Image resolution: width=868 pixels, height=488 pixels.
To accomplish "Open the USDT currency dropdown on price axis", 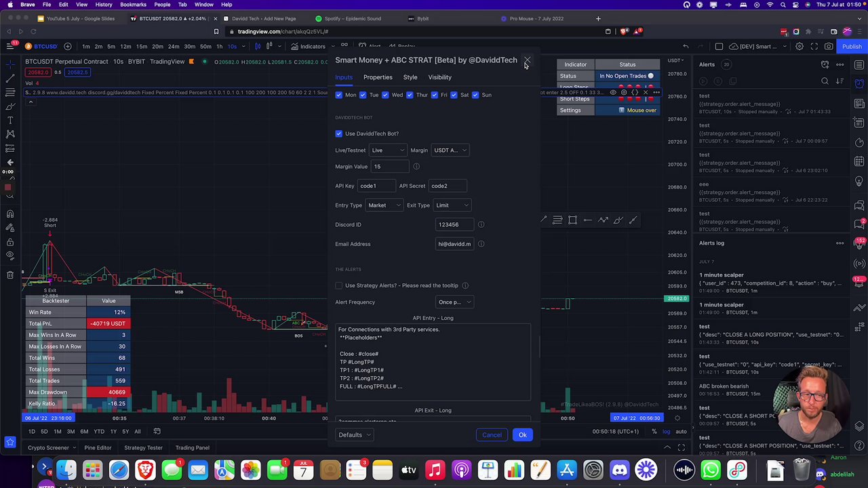I will point(675,61).
